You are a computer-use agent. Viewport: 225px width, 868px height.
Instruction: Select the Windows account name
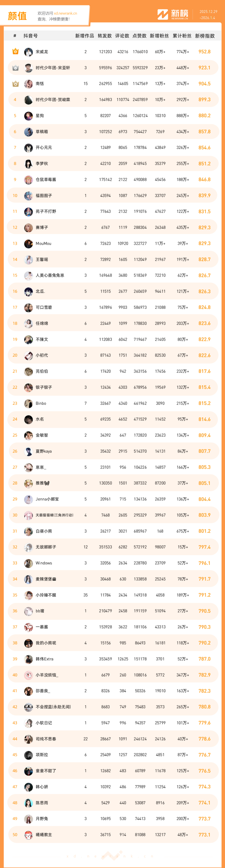[x=44, y=563]
